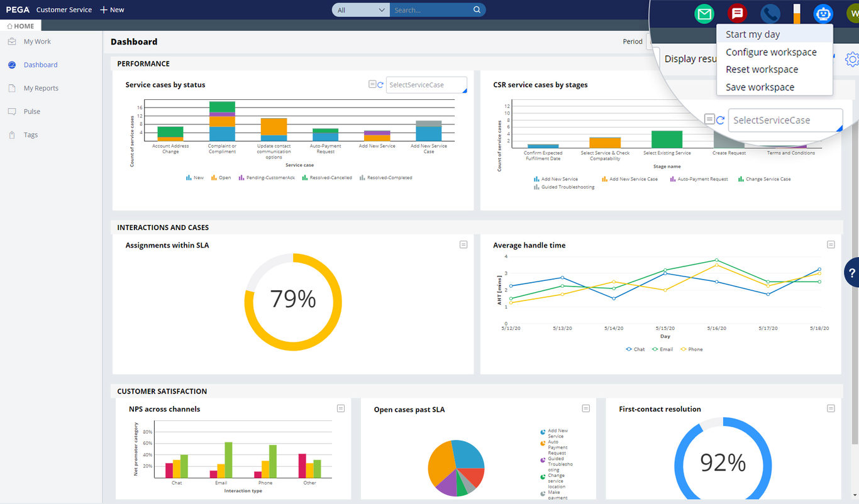Image resolution: width=859 pixels, height=504 pixels.
Task: Open the Help panel on the right edge
Action: click(x=853, y=272)
